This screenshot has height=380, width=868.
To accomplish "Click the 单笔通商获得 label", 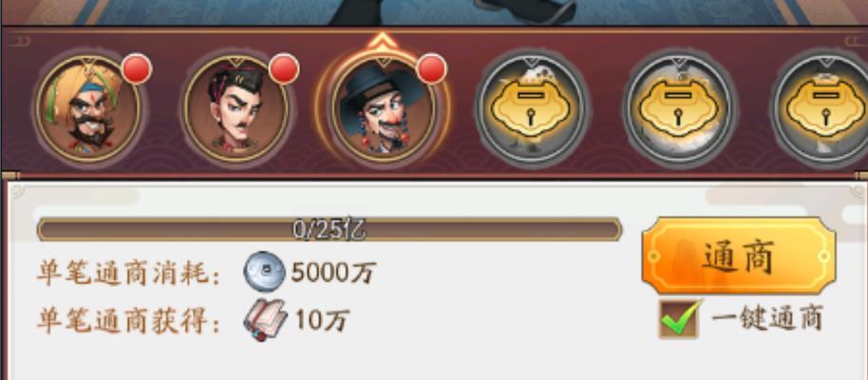I will (x=128, y=321).
